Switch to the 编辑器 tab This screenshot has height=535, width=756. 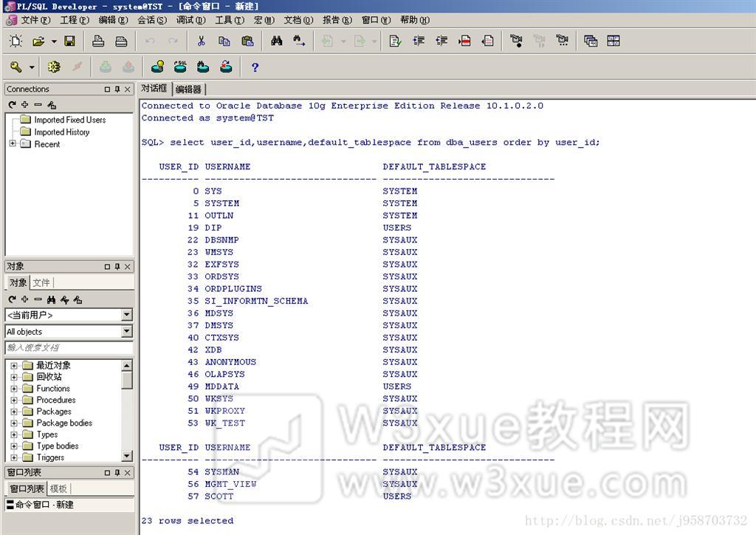point(188,89)
